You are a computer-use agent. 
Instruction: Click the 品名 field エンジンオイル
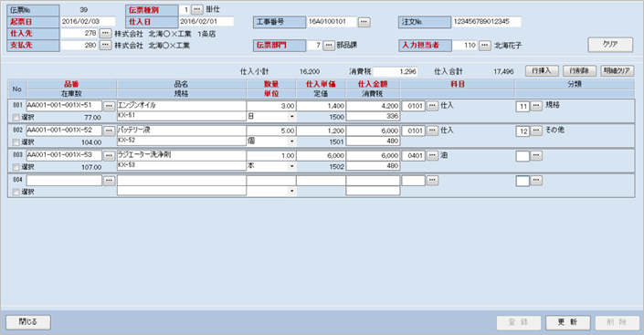[182, 106]
